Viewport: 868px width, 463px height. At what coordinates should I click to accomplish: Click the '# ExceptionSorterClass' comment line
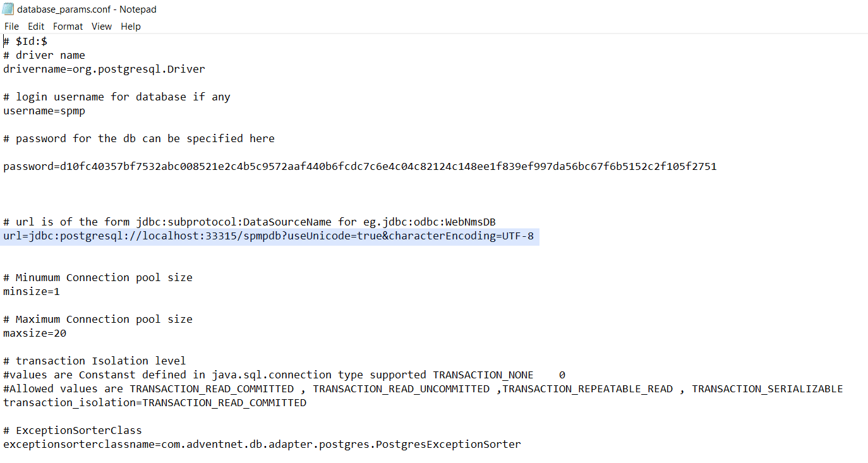[x=73, y=431]
